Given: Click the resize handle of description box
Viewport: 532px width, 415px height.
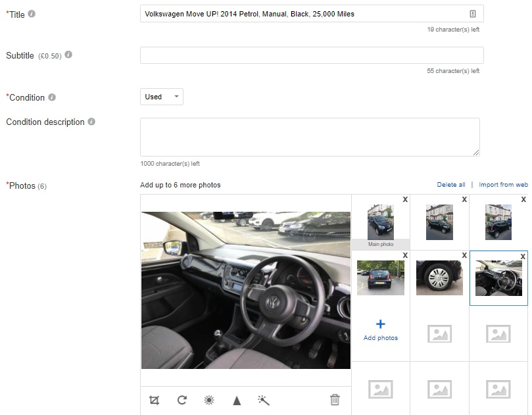Looking at the screenshot, I should click(x=476, y=153).
